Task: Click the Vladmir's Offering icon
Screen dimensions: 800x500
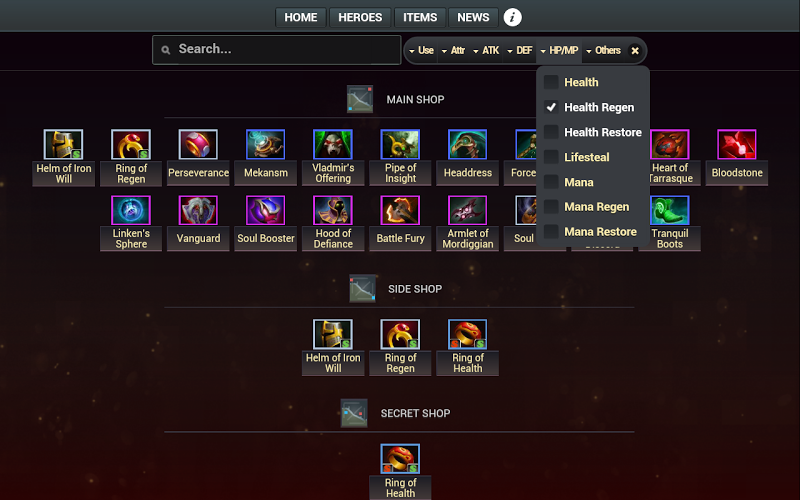Action: click(333, 144)
